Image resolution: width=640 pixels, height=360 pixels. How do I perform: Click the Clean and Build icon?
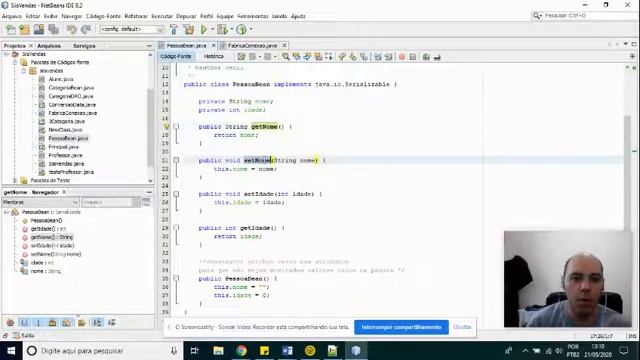(189, 29)
